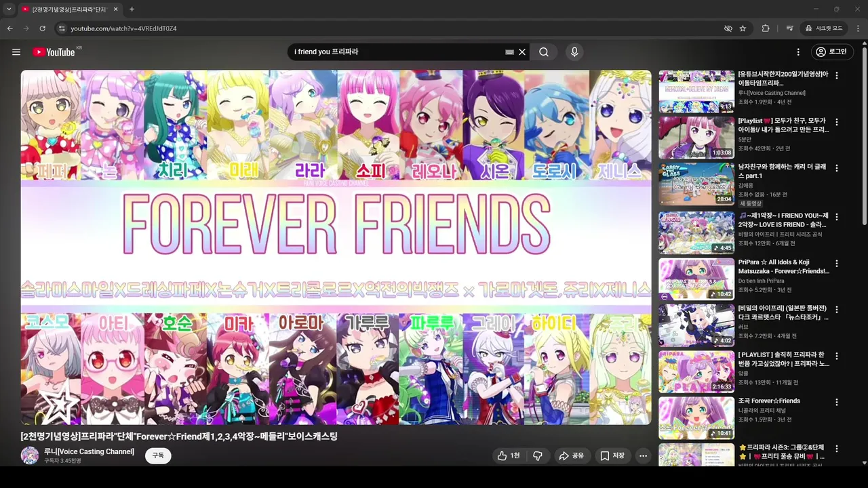Open the 1:03:08 playlist thumbnail
The image size is (868, 488).
click(x=696, y=138)
